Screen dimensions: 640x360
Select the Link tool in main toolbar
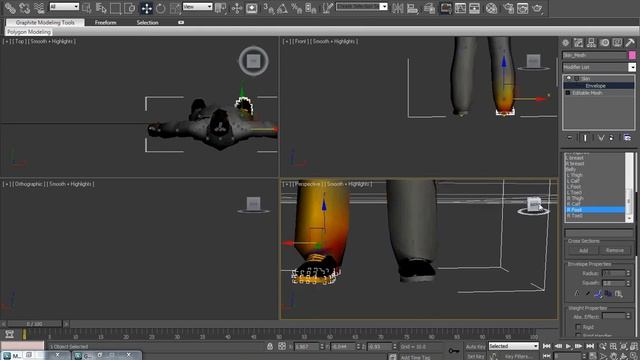point(10,8)
